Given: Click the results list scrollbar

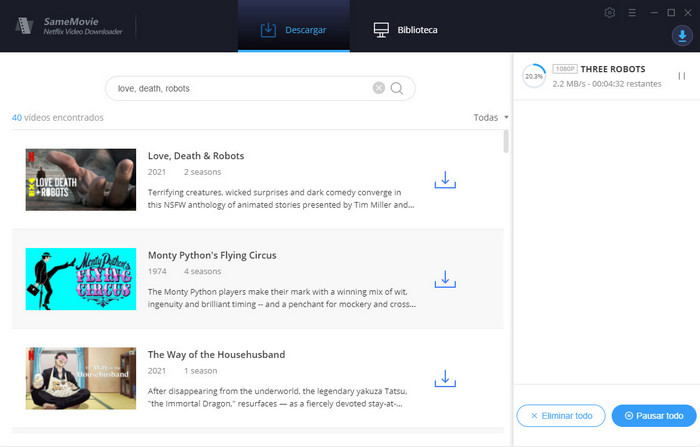Looking at the screenshot, I should pos(506,142).
